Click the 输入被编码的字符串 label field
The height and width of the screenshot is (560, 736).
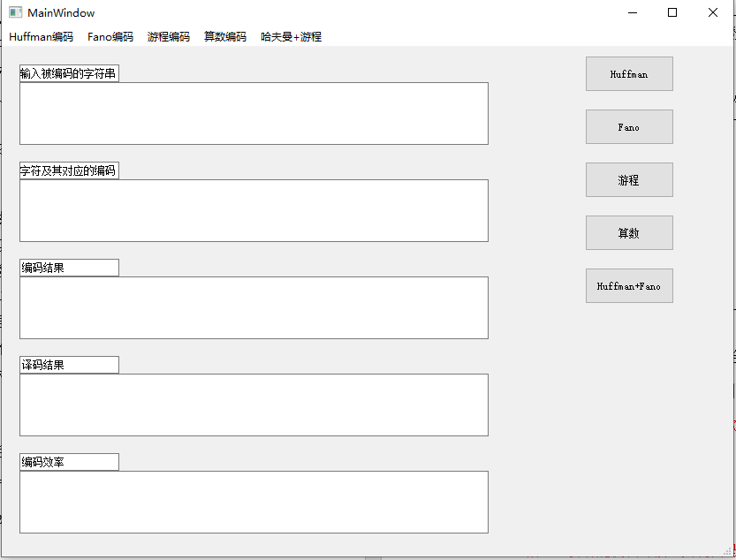[x=69, y=73]
